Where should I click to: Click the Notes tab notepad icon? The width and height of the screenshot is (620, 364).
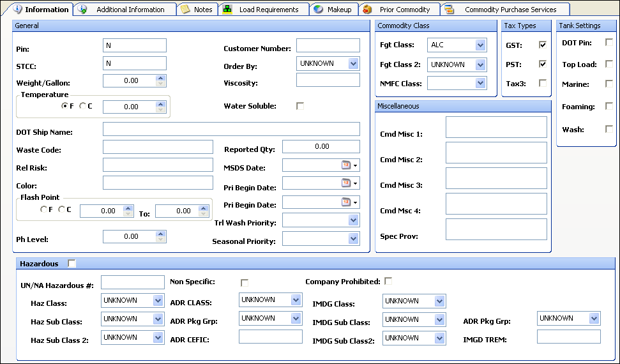[x=185, y=10]
